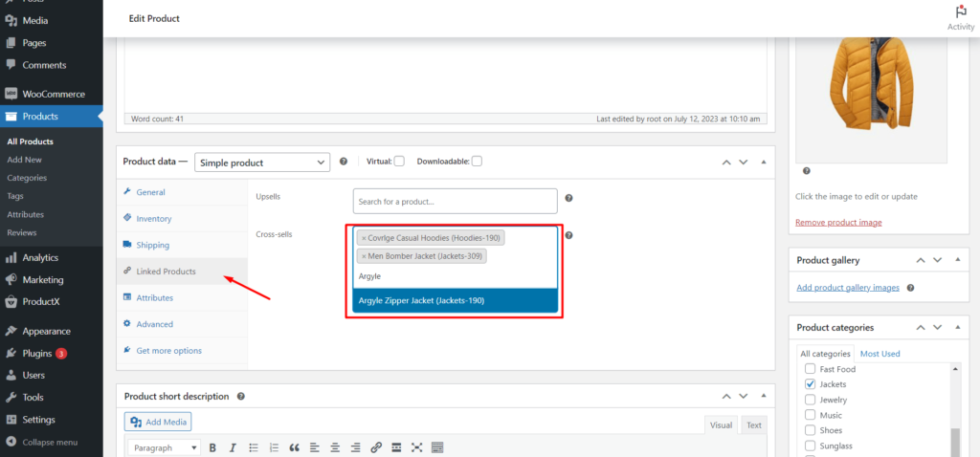
Task: Click help icon below product image
Action: (x=806, y=170)
